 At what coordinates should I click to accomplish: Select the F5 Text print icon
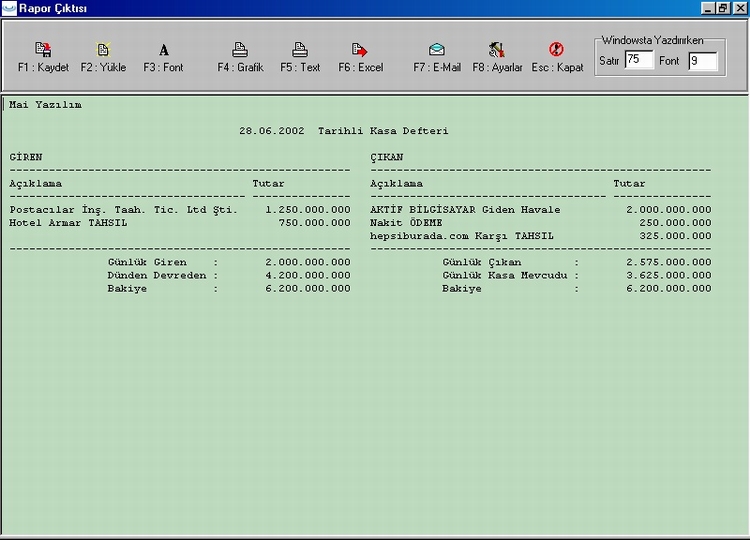point(300,50)
